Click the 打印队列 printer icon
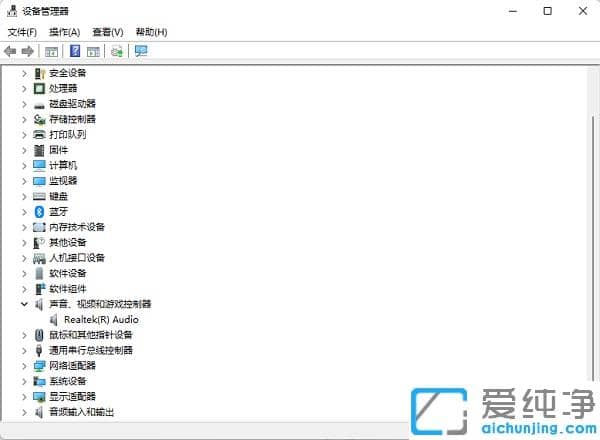Image resolution: width=600 pixels, height=440 pixels. pos(39,135)
